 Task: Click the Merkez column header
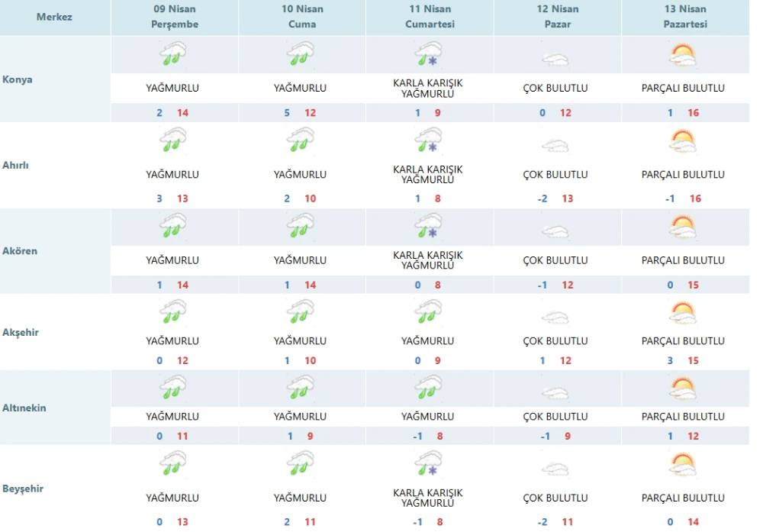(54, 17)
